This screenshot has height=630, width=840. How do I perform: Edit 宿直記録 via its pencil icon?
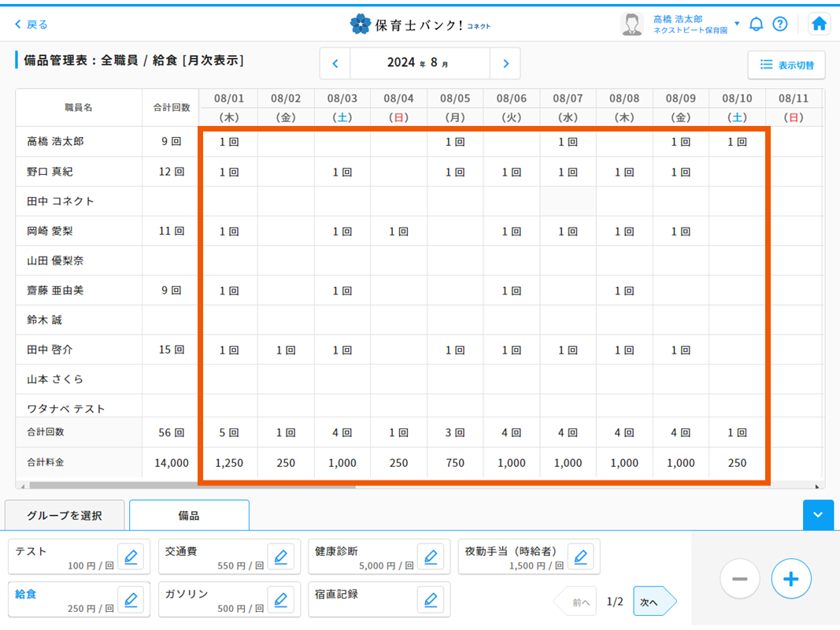coord(431,599)
